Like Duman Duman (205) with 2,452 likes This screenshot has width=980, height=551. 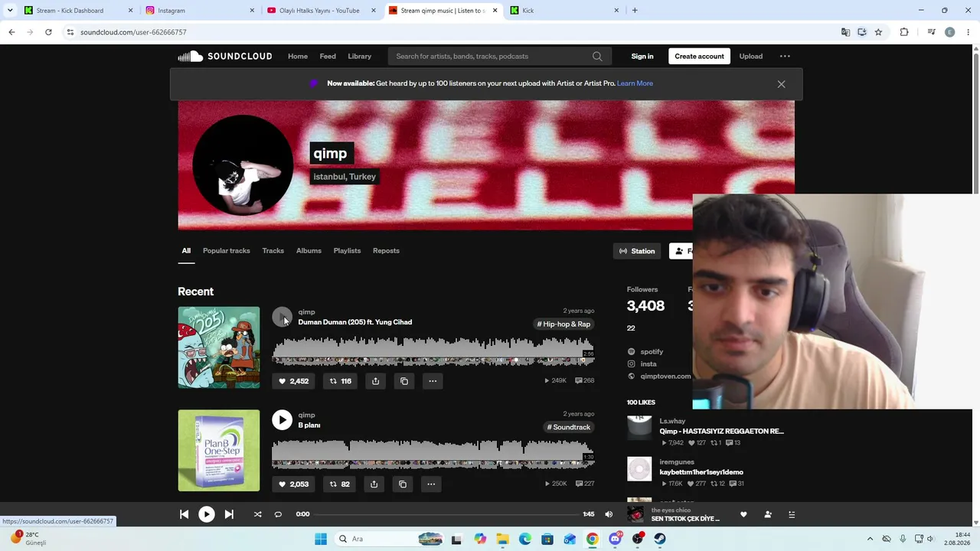[x=293, y=381]
